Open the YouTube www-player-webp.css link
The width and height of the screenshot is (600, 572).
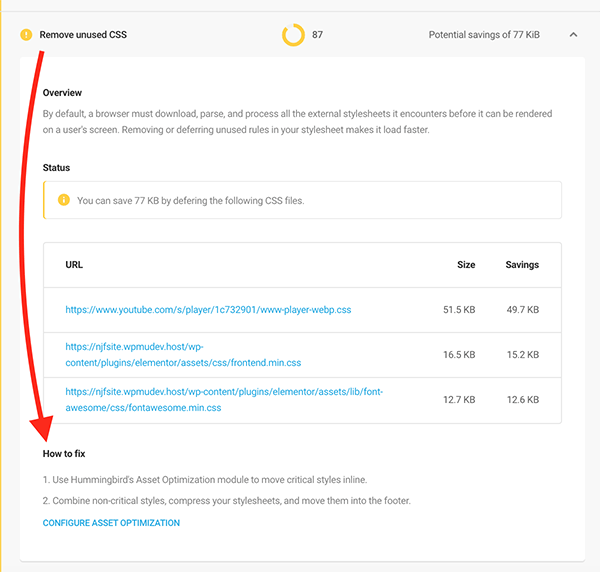click(208, 310)
